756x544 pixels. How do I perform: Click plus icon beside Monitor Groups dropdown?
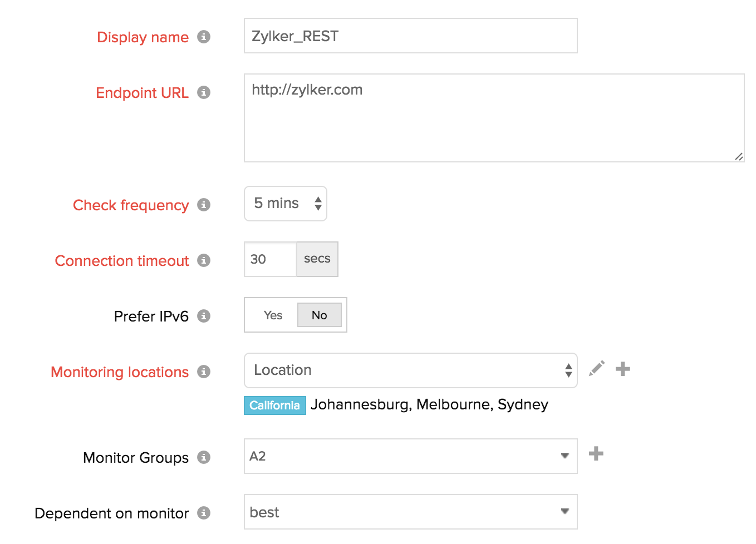pyautogui.click(x=596, y=454)
